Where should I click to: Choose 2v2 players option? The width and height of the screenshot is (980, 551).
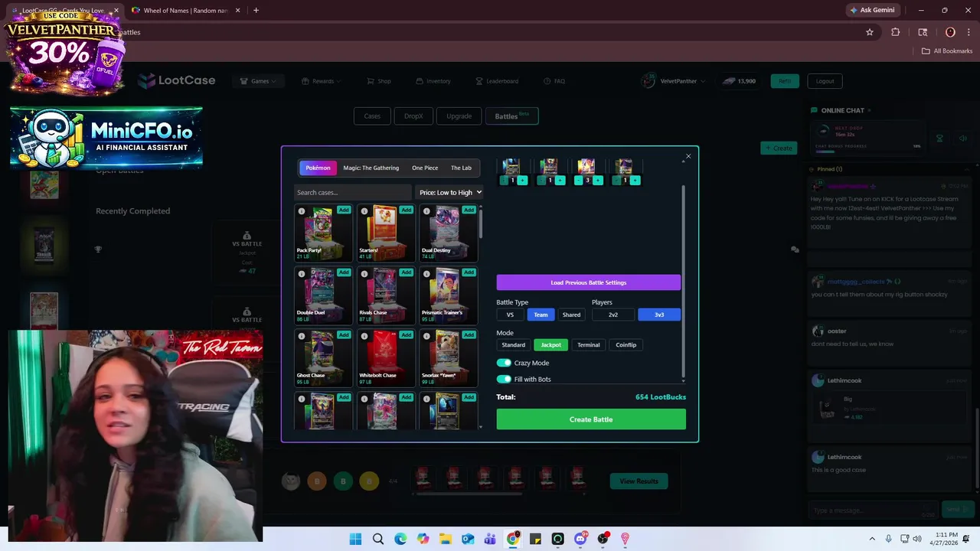tap(613, 315)
